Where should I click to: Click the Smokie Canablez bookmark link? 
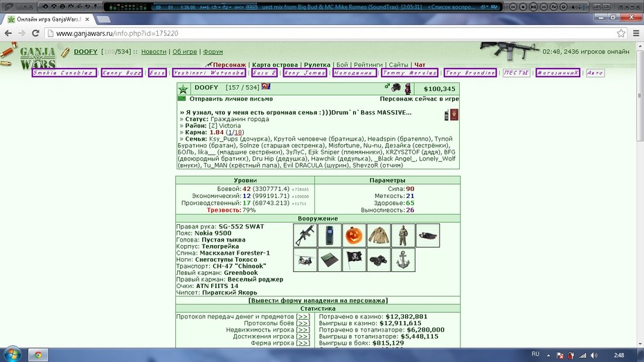coord(64,73)
